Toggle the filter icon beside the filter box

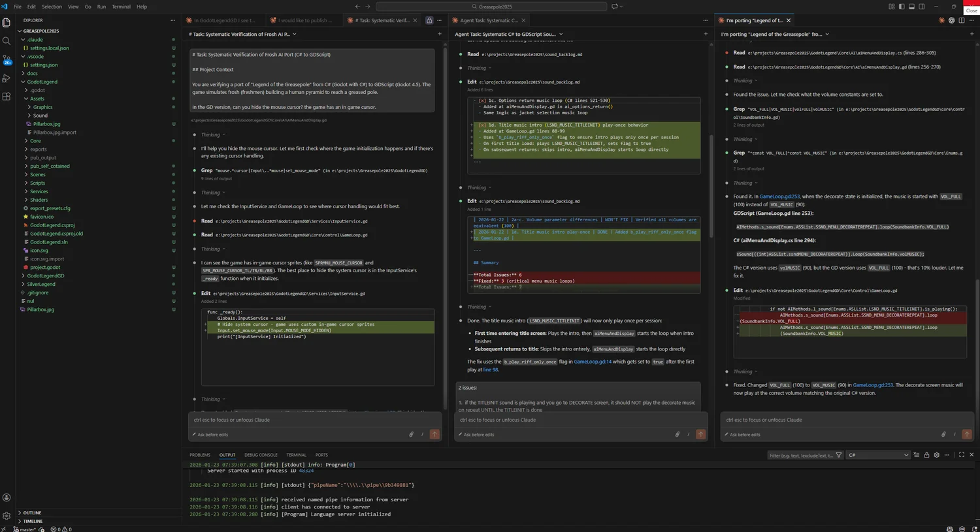(x=840, y=455)
